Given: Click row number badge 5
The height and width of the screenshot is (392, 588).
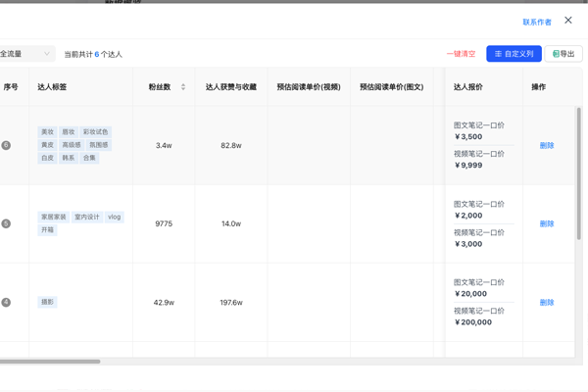Looking at the screenshot, I should point(6,223).
